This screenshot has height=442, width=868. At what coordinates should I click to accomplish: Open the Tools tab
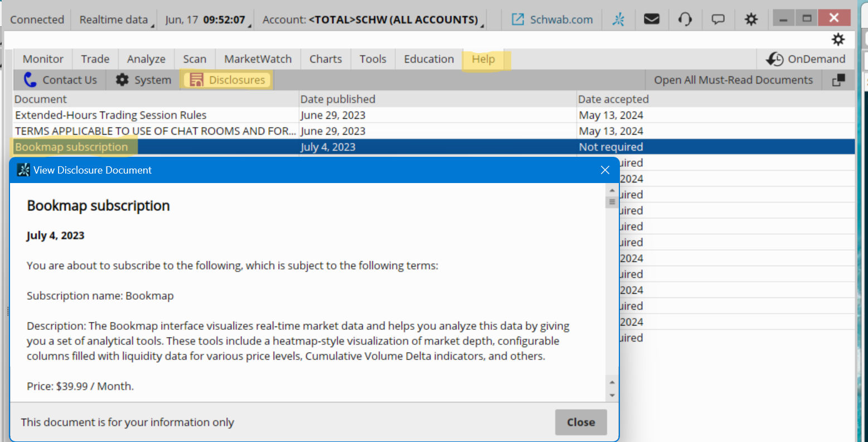(x=372, y=59)
